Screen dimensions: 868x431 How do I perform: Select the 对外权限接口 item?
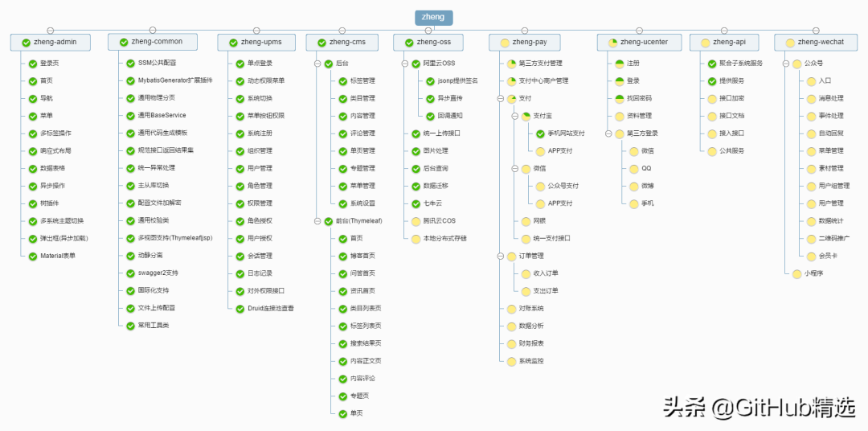tap(260, 291)
